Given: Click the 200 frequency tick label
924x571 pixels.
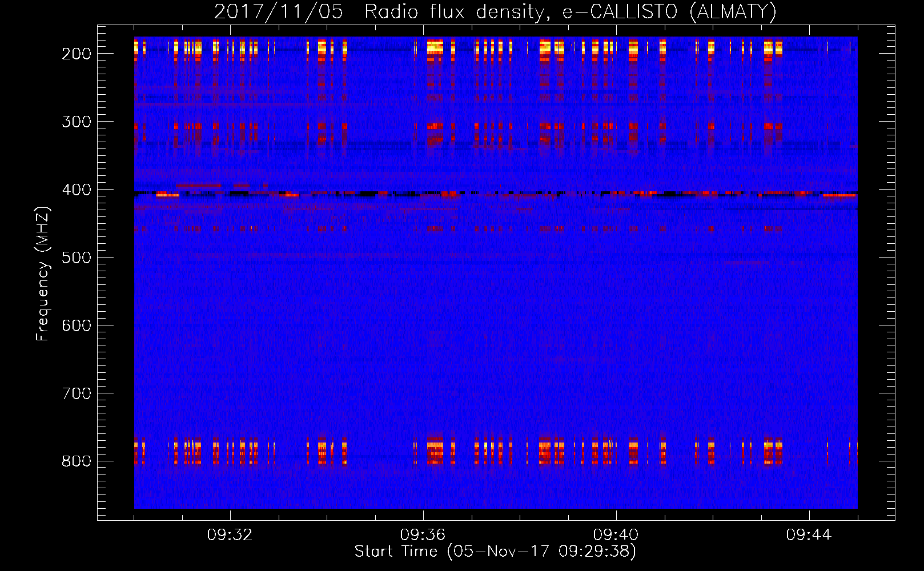Looking at the screenshot, I should coord(77,54).
